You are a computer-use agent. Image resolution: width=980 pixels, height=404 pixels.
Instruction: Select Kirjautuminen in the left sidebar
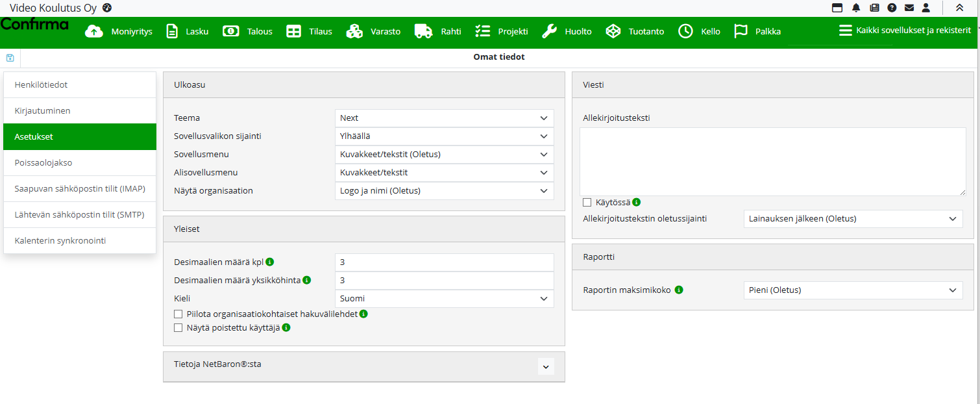pyautogui.click(x=79, y=111)
